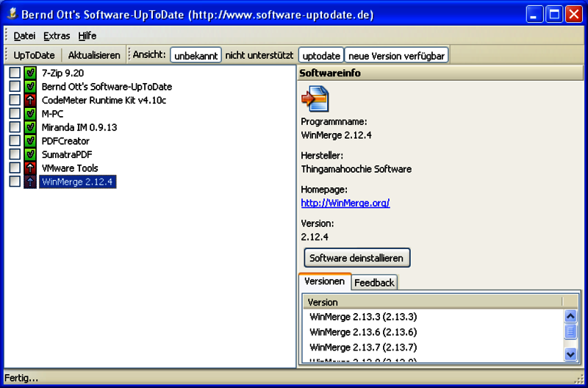Click the Software deinstallieren button
Image resolution: width=588 pixels, height=388 pixels.
click(x=356, y=258)
